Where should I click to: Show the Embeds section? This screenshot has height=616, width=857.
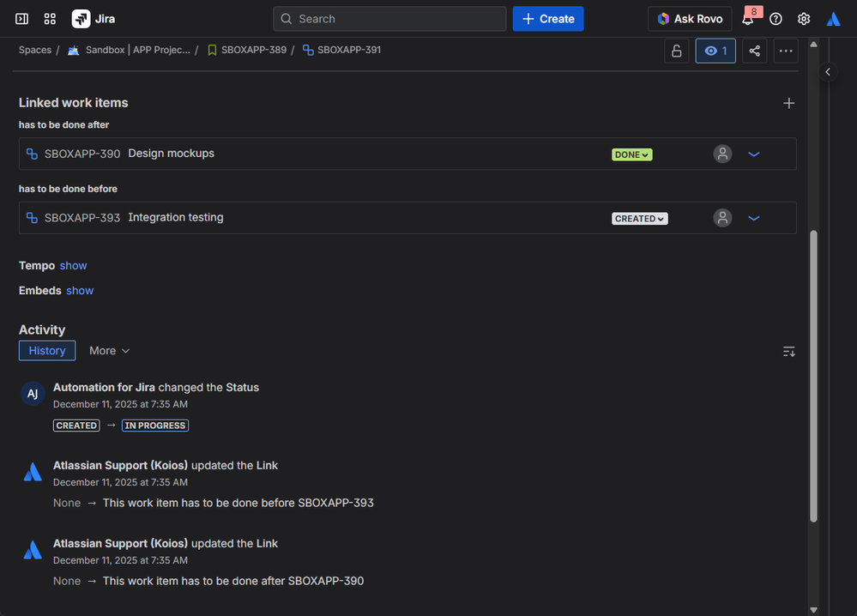(x=80, y=291)
